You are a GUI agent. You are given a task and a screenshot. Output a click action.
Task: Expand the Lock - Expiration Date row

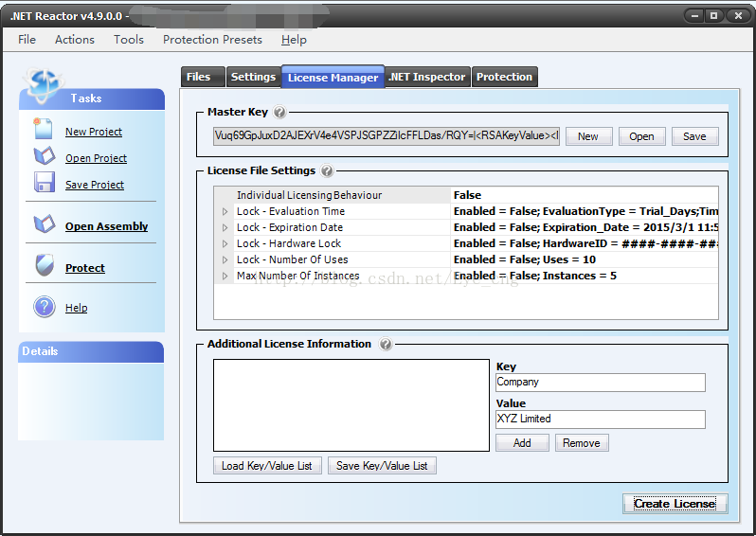click(x=225, y=227)
